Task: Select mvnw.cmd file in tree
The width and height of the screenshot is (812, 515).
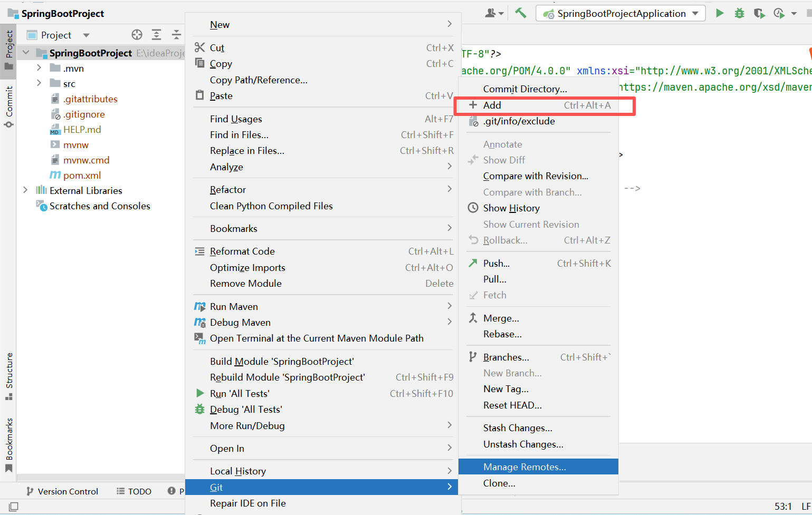Action: pos(80,160)
